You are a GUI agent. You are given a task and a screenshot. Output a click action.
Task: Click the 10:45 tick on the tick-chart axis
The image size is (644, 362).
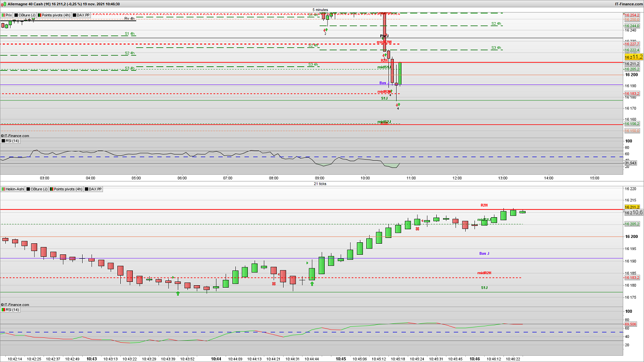pos(341,359)
